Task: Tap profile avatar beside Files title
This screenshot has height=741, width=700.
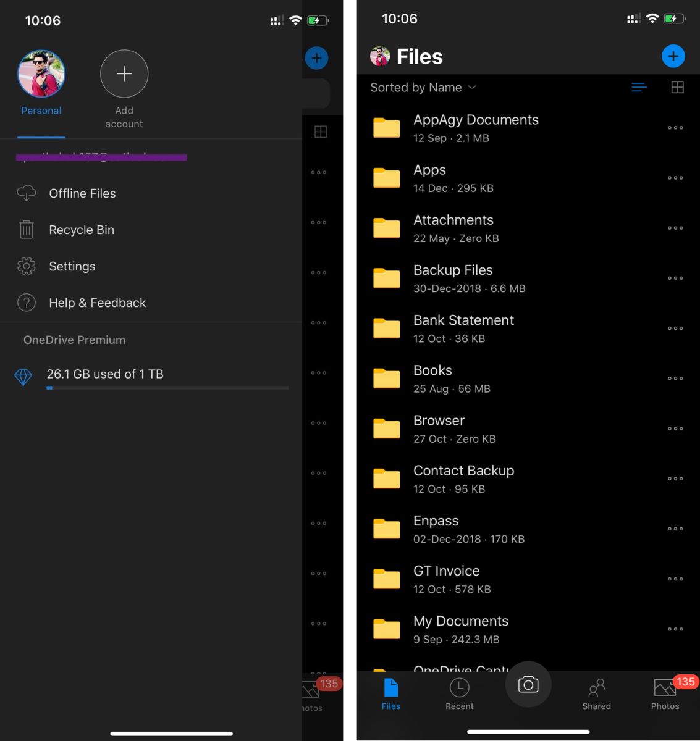Action: pos(380,56)
